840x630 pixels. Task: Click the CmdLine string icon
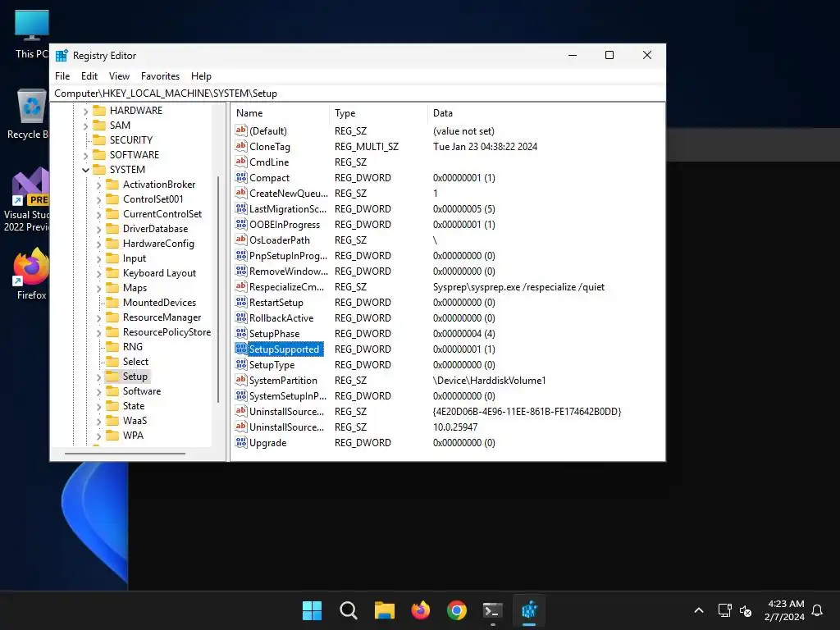(241, 162)
